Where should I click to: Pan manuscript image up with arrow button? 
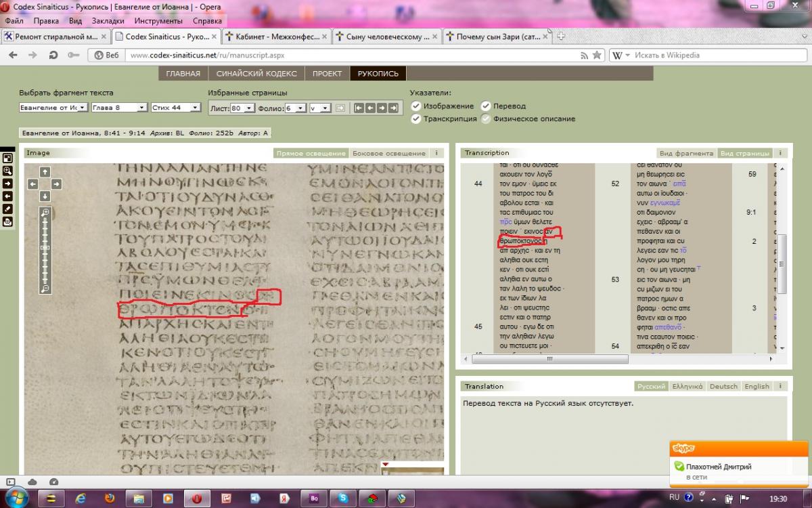[x=45, y=171]
